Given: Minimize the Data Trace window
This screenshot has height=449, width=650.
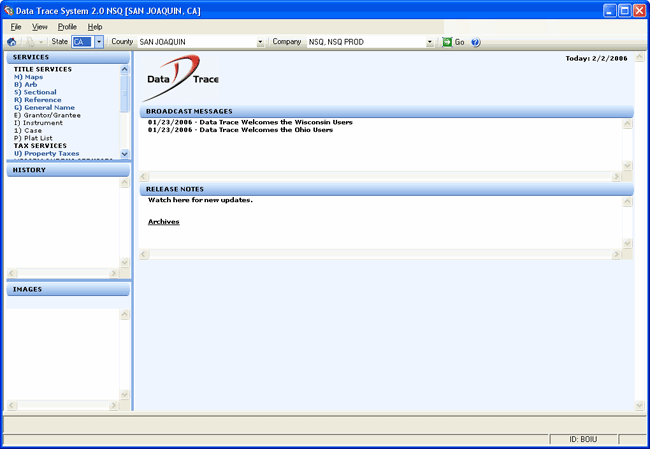Looking at the screenshot, I should (x=609, y=11).
